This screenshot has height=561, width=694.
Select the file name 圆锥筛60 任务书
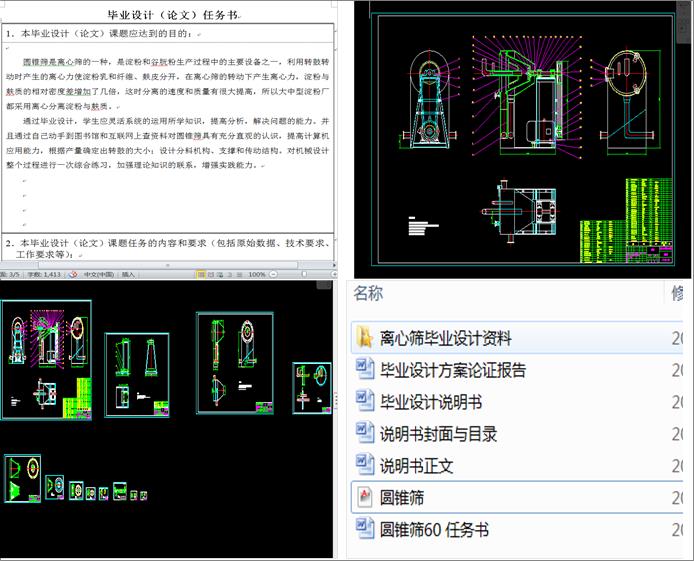point(434,529)
